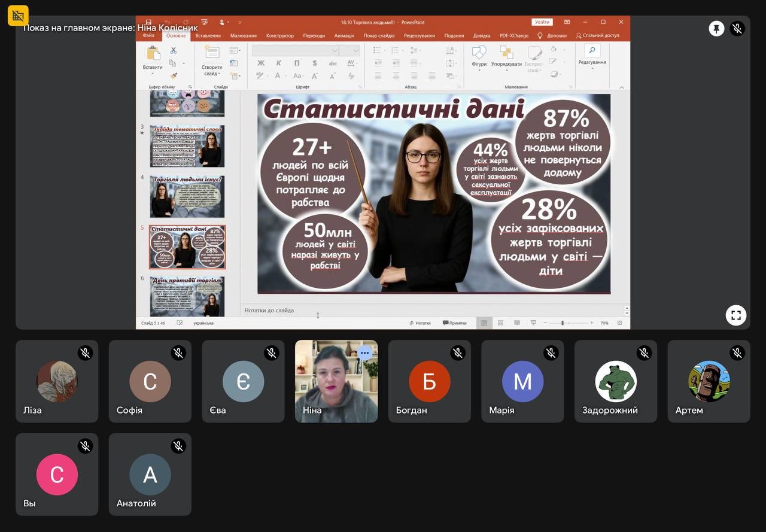Click the justify alignment icon

[431, 76]
